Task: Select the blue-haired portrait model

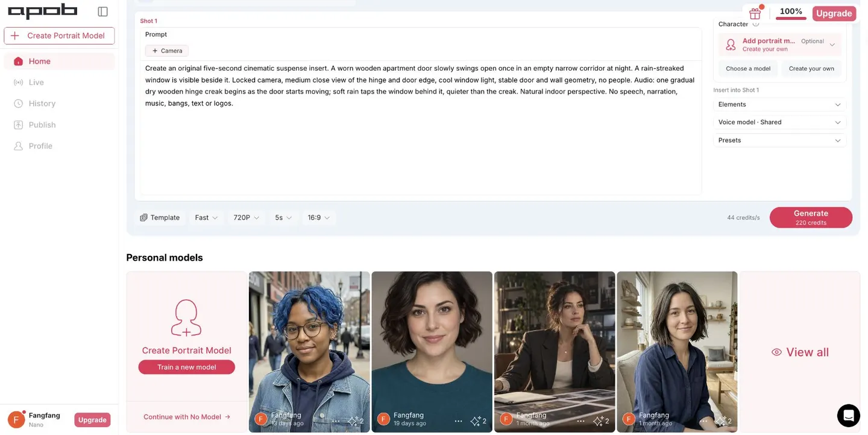Action: [309, 352]
